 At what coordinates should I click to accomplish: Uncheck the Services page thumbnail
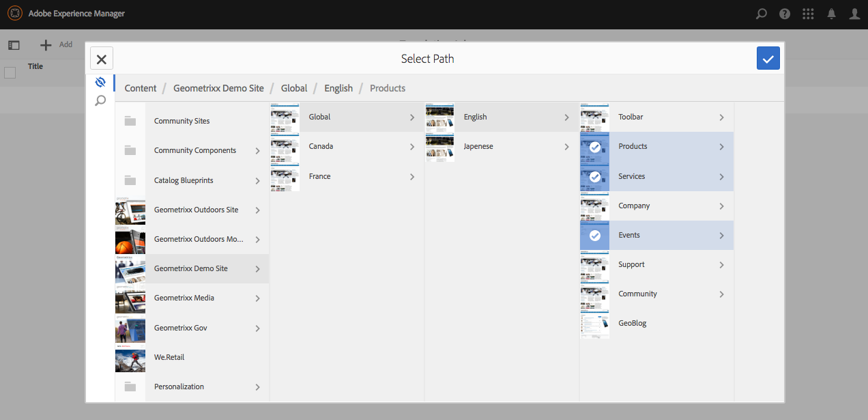click(594, 176)
